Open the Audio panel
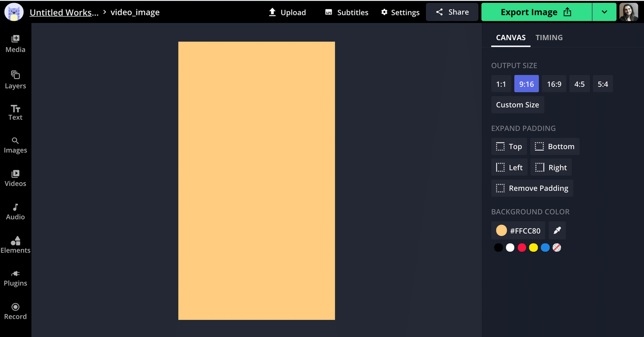The image size is (644, 337). (x=15, y=212)
